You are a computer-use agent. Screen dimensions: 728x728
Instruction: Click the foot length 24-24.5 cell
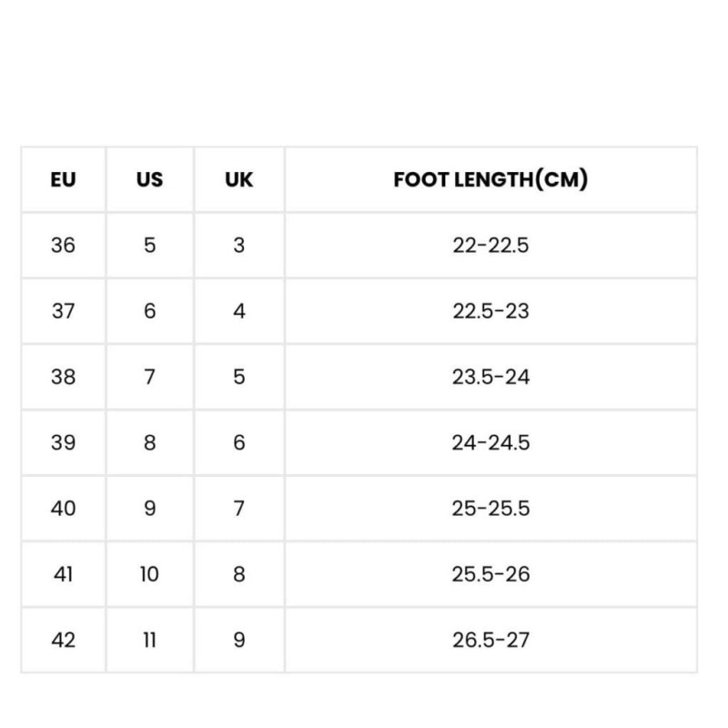point(491,443)
